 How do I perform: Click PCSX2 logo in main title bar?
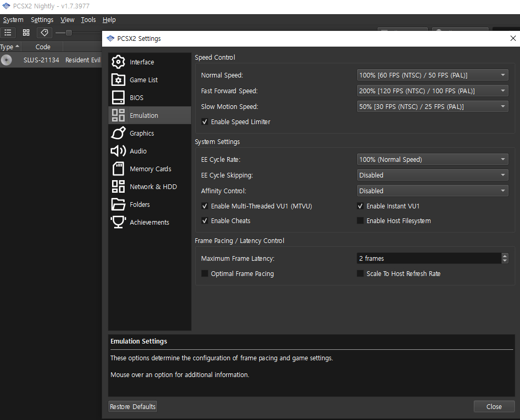tap(6, 6)
